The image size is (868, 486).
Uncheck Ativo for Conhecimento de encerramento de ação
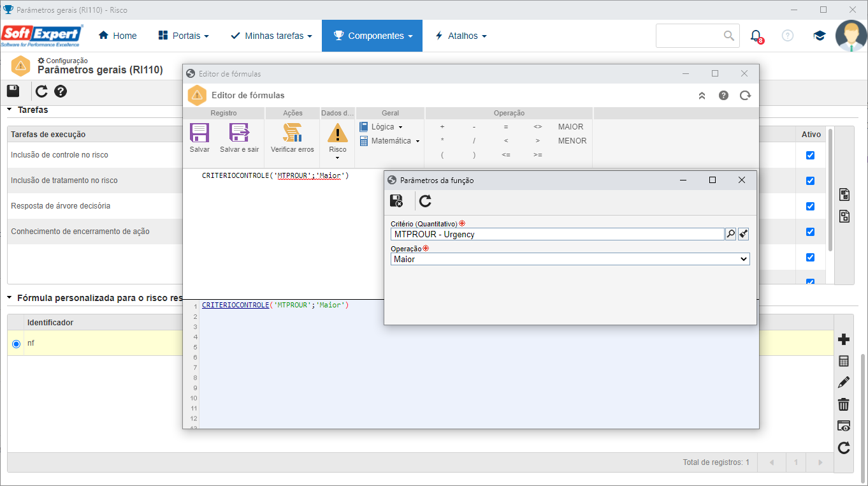coord(811,232)
